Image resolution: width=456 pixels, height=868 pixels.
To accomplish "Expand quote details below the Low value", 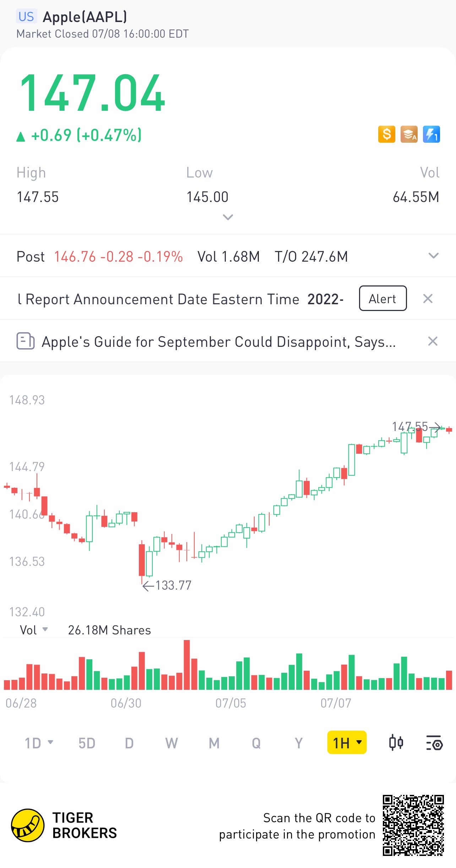I will tap(228, 217).
